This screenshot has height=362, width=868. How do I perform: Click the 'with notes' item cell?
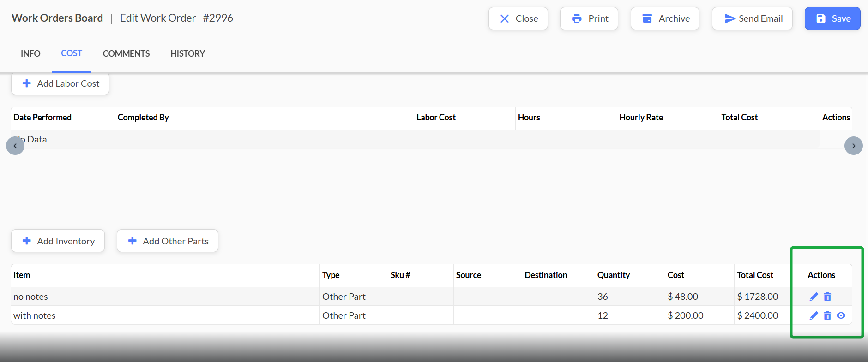point(165,315)
